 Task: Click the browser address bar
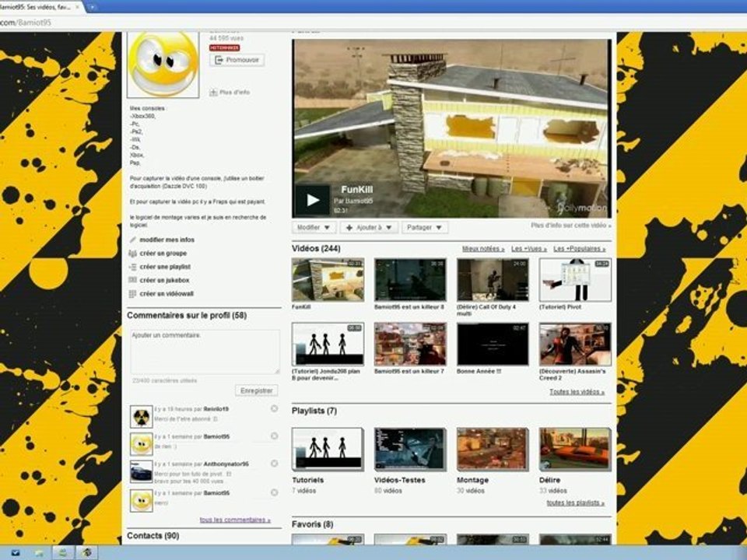[x=372, y=23]
